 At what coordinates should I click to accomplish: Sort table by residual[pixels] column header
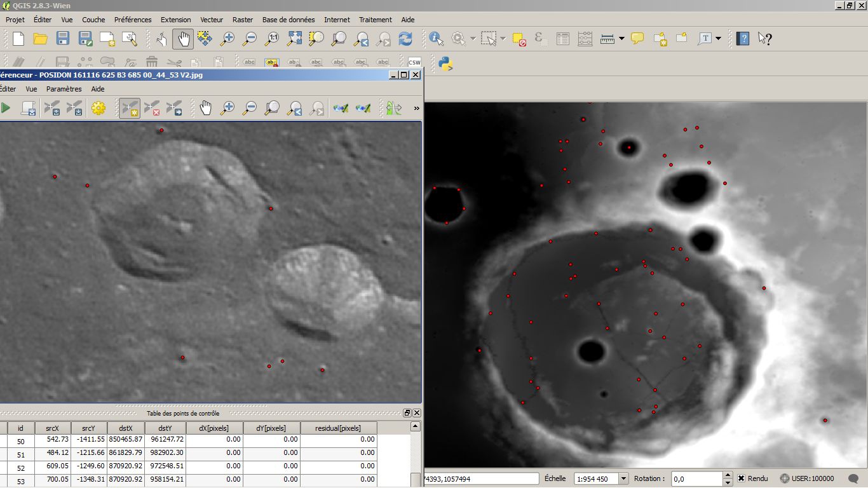click(338, 428)
